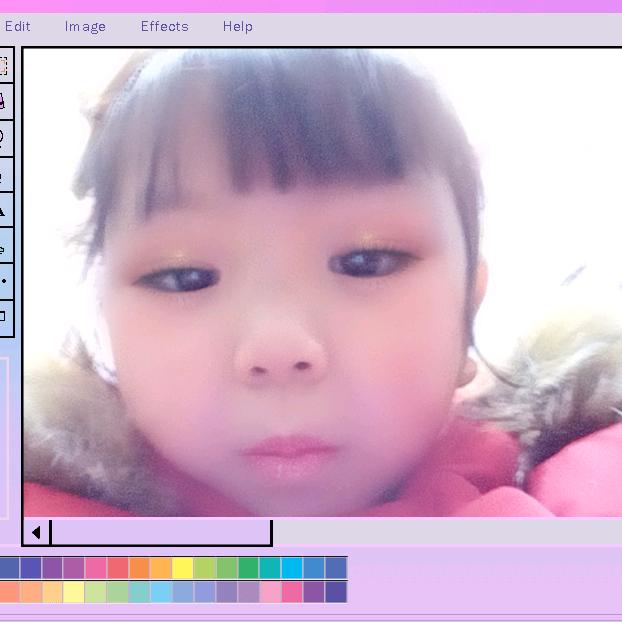Image resolution: width=622 pixels, height=622 pixels.
Task: Open the Image menu
Action: 85,27
